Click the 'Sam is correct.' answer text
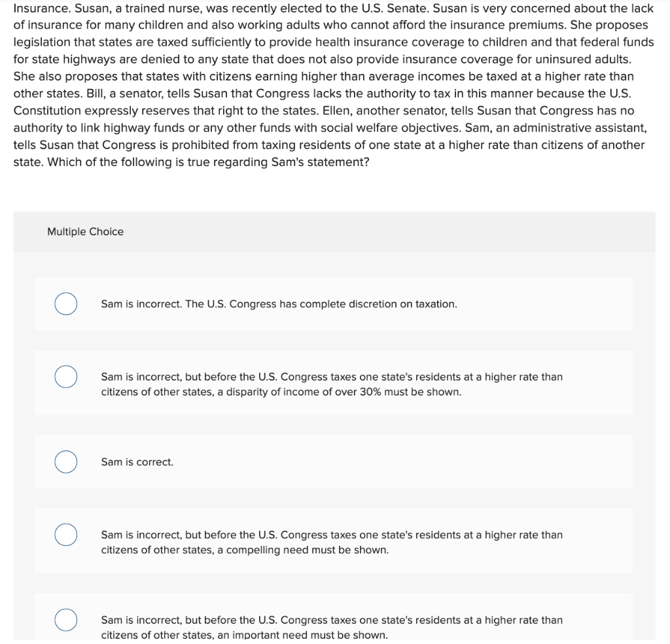 137,462
